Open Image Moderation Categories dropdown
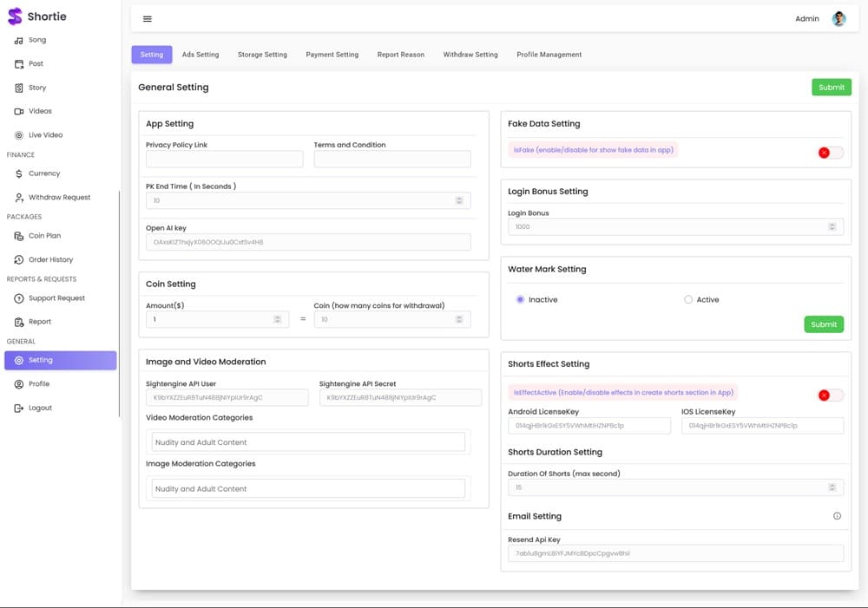 tap(308, 489)
